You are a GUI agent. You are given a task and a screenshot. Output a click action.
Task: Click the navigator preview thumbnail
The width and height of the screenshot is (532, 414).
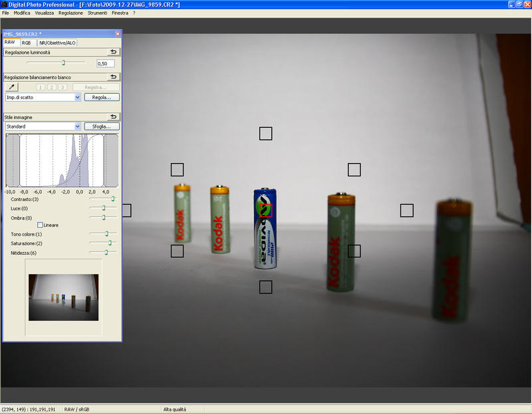63,298
